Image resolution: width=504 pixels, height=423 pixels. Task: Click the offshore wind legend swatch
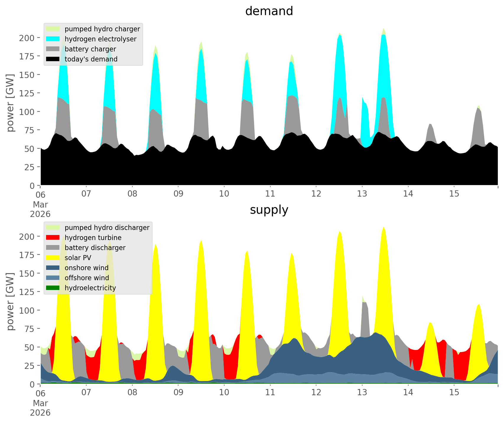(x=53, y=278)
